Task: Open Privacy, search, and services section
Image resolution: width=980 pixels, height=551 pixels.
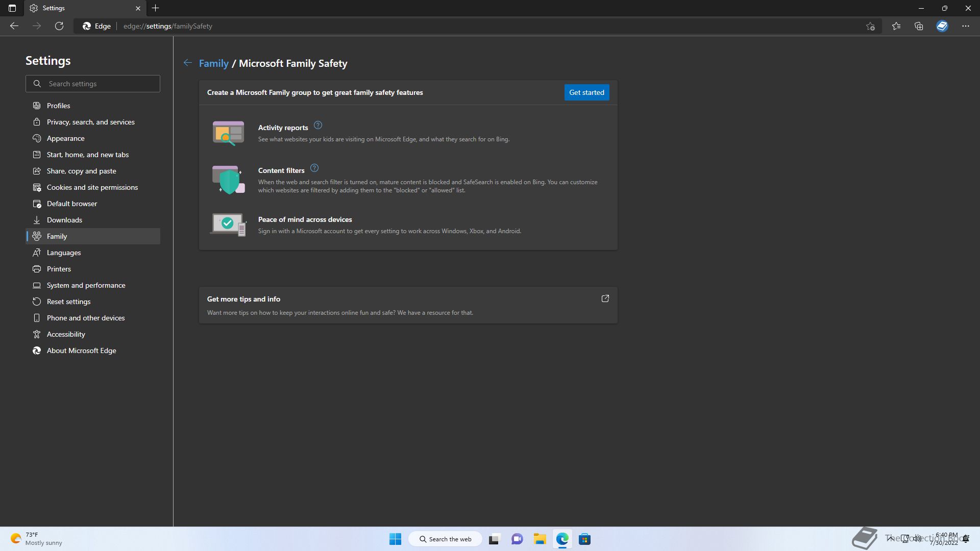Action: (x=93, y=122)
